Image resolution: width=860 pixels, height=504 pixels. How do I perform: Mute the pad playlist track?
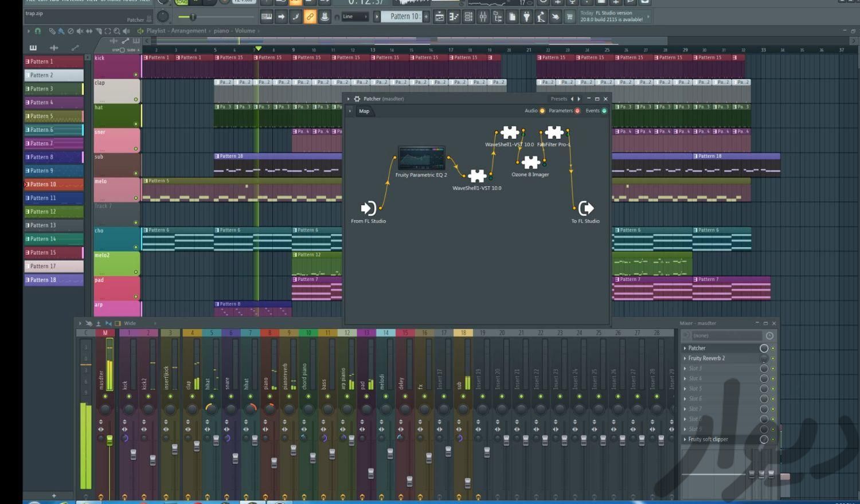136,296
